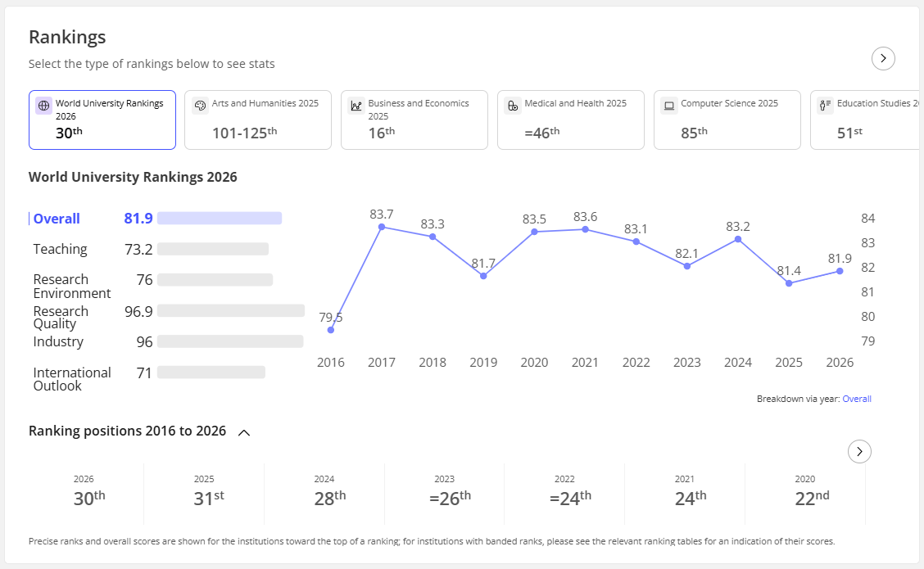Click the Overall breakdown link
Screen dimensions: 924x569
coord(856,399)
